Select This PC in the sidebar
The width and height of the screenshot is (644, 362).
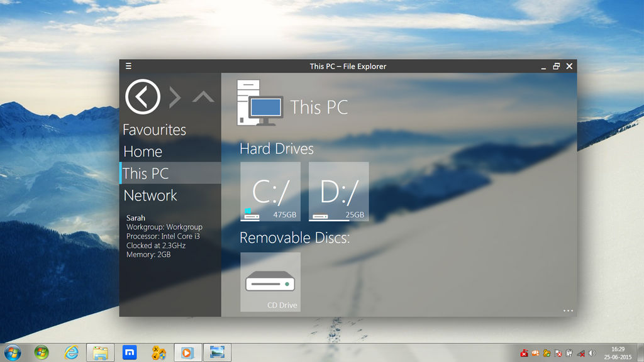(170, 173)
